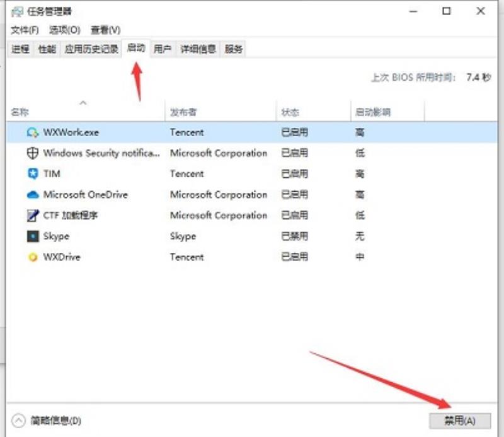The height and width of the screenshot is (437, 504).
Task: Collapse view with 简略信息 arrow icon
Action: coord(18,420)
